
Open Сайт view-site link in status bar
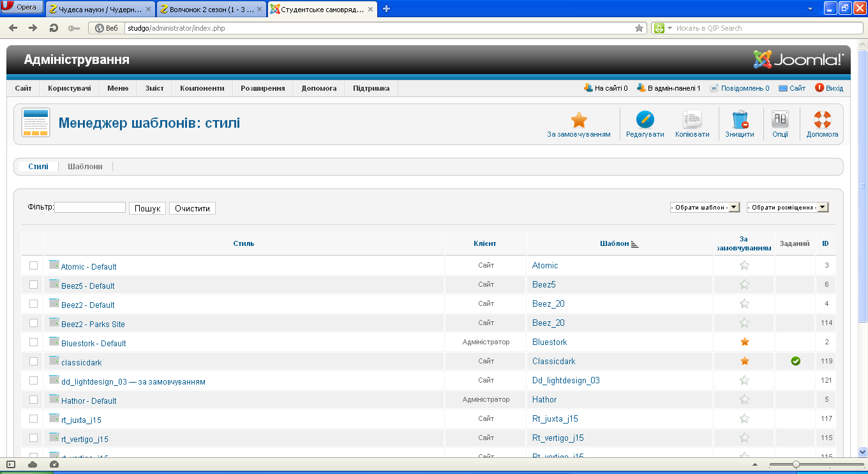coord(792,88)
